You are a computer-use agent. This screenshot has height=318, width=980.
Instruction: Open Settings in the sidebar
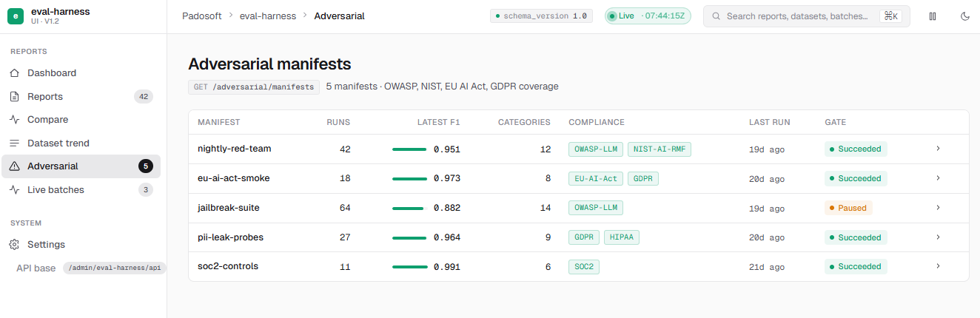[x=81, y=245]
